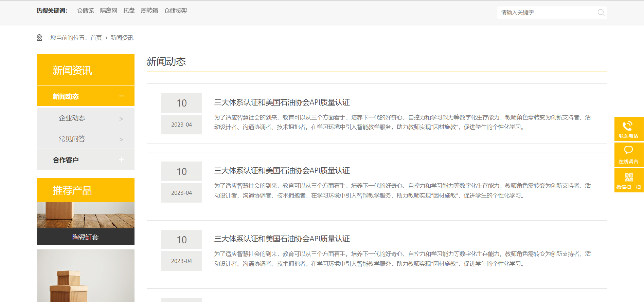Click the third news article's date box
The height and width of the screenshot is (302, 644).
point(182,250)
